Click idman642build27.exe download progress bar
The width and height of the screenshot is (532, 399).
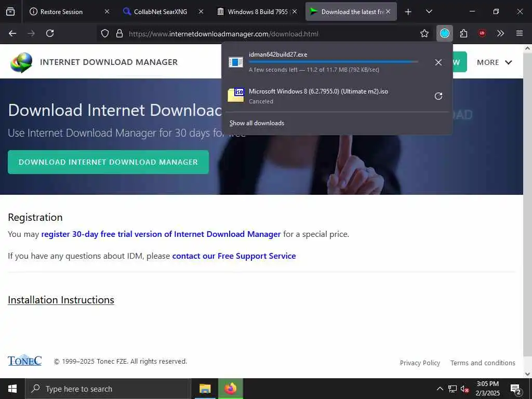pyautogui.click(x=334, y=62)
